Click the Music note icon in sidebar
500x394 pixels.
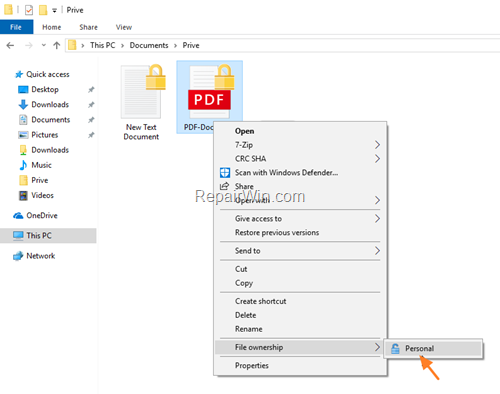click(x=23, y=165)
